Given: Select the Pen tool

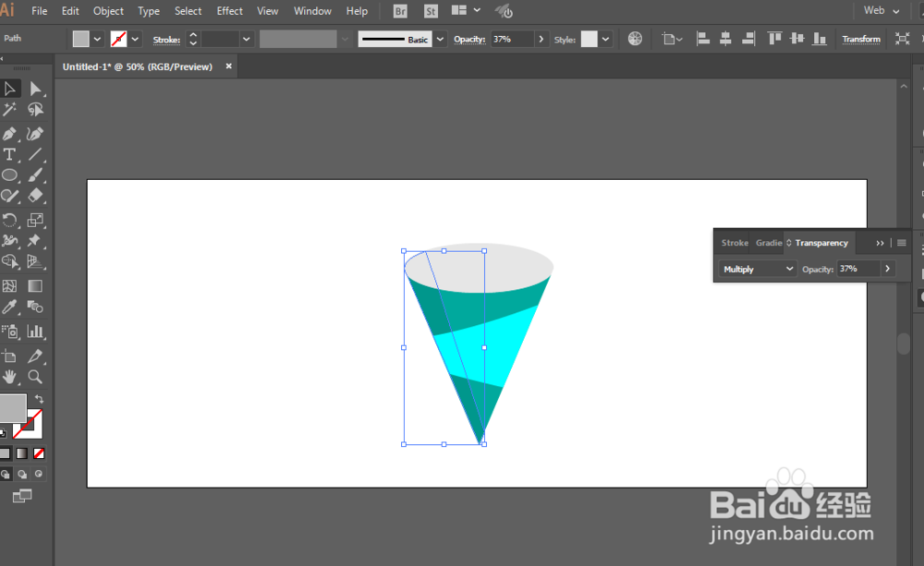Looking at the screenshot, I should pyautogui.click(x=10, y=134).
